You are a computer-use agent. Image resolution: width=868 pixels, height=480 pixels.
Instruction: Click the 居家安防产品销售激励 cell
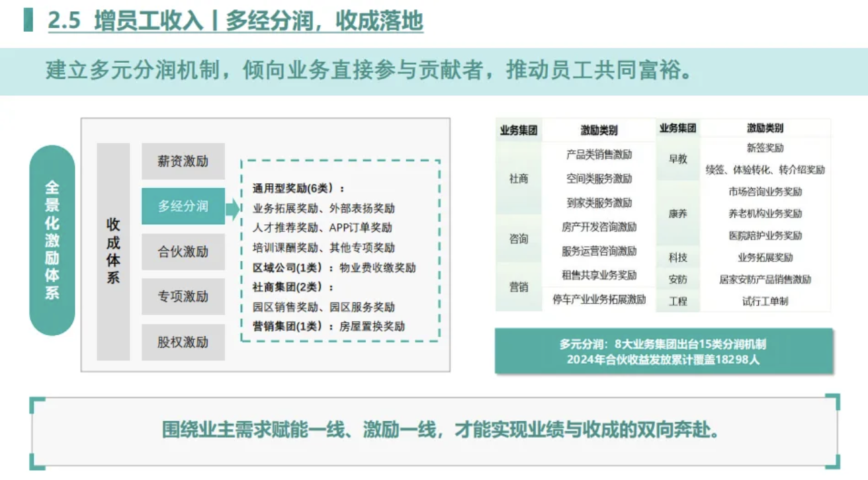coord(765,280)
